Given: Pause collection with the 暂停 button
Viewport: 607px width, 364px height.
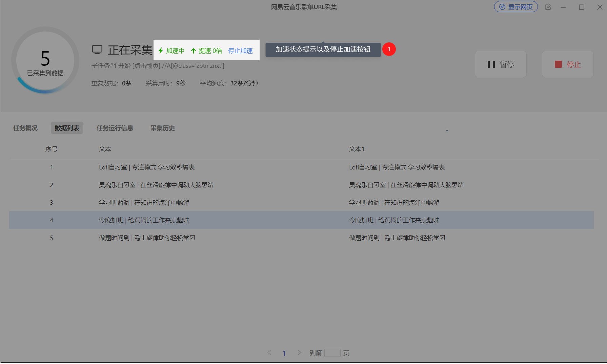Looking at the screenshot, I should pyautogui.click(x=501, y=64).
